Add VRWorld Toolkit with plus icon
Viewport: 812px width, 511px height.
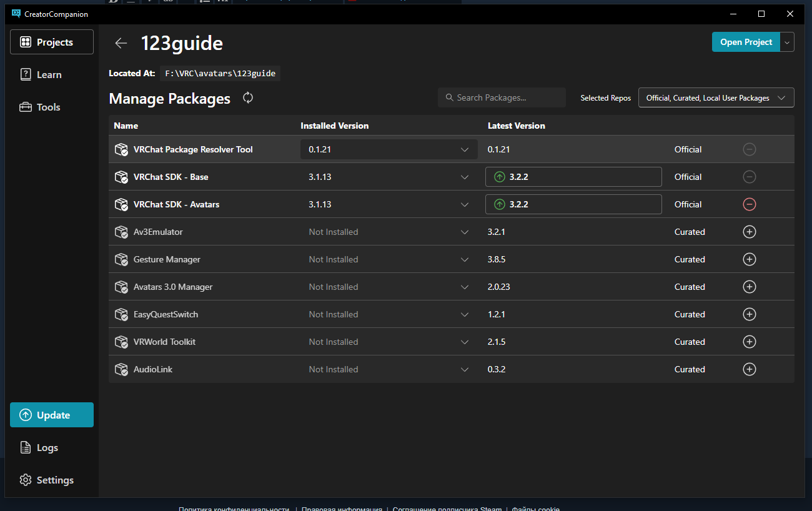pos(750,342)
